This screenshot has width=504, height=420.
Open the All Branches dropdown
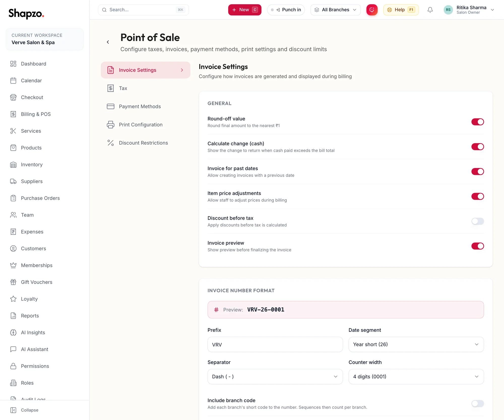click(x=335, y=10)
